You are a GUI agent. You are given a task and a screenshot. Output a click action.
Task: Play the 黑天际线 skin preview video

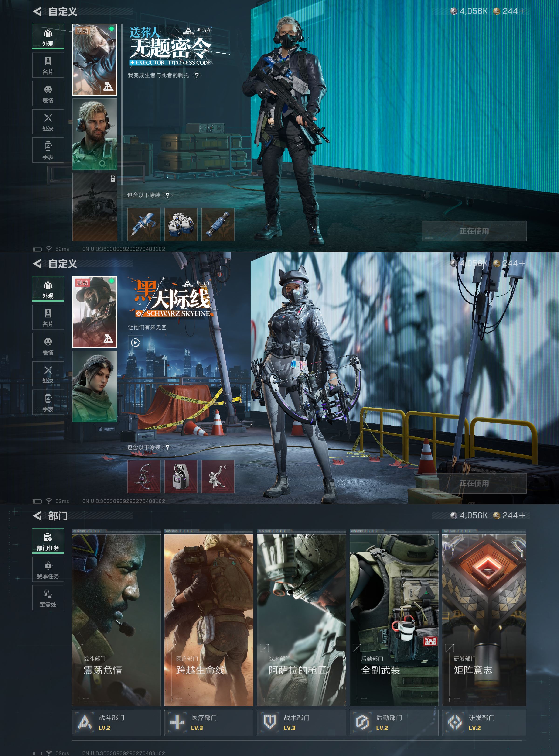coord(135,343)
